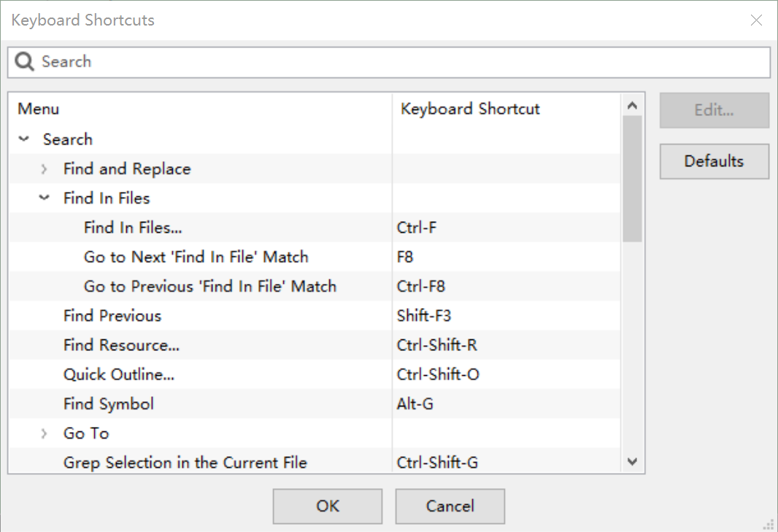Screen dimensions: 778x532
Task: Click the scrollbar down arrow
Action: tap(633, 461)
